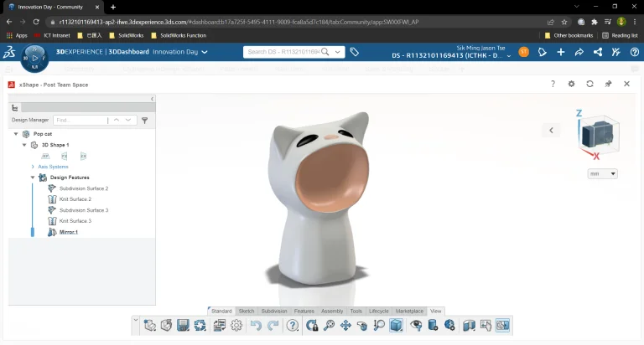Screen dimensions: 644x345
Task: Click the Save icon in the toolbar
Action: (x=183, y=325)
